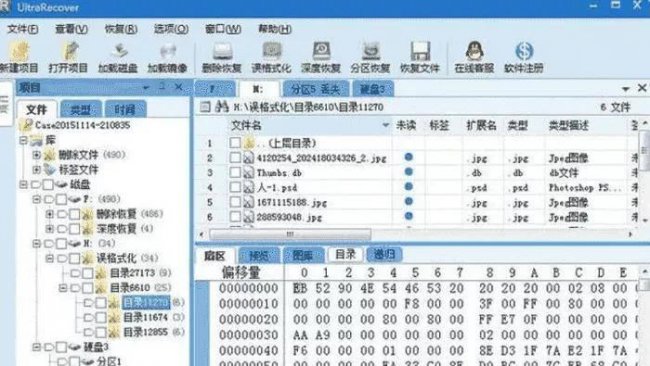Screen dimensions: 650x366
Task: Open the 文件名 column sort dropdown
Action: [x=386, y=125]
